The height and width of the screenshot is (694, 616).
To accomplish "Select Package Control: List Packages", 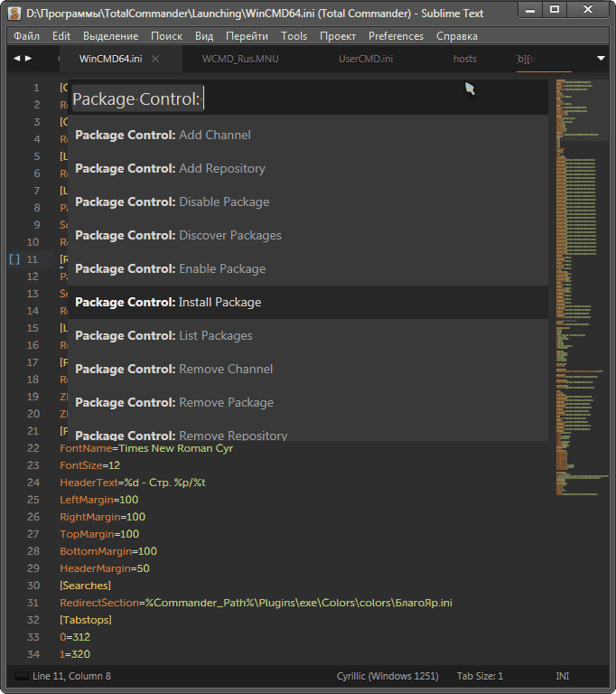I will click(308, 335).
